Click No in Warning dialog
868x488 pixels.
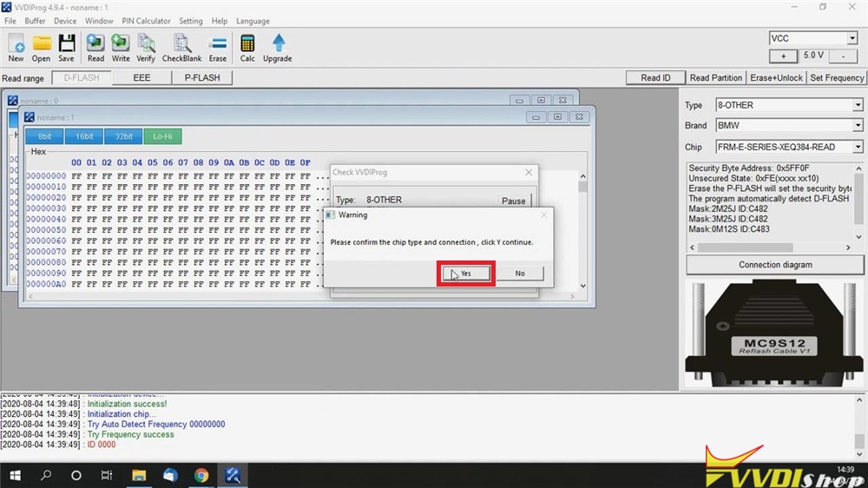[x=520, y=274]
